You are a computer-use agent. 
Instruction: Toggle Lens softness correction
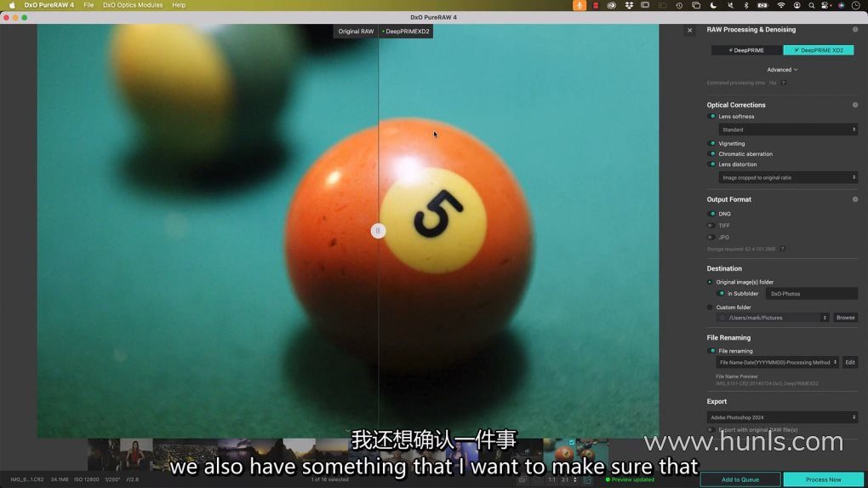(712, 117)
